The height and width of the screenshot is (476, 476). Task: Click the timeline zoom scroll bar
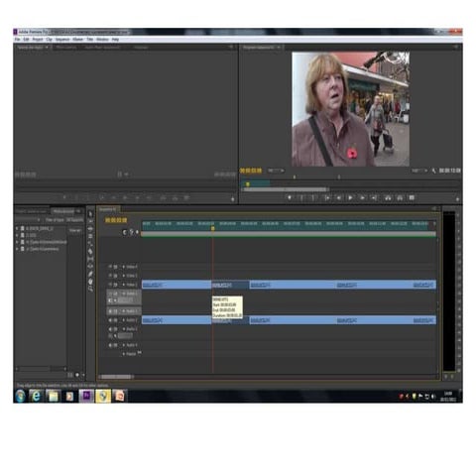click(117, 377)
